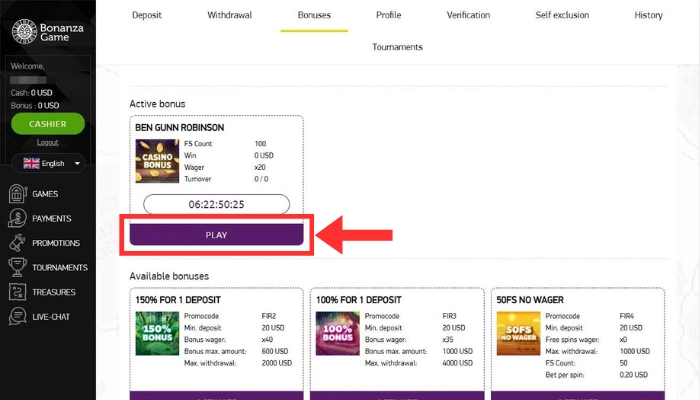The image size is (700, 400).
Task: Click the 06:22:50:25 countdown timer
Action: tap(217, 204)
